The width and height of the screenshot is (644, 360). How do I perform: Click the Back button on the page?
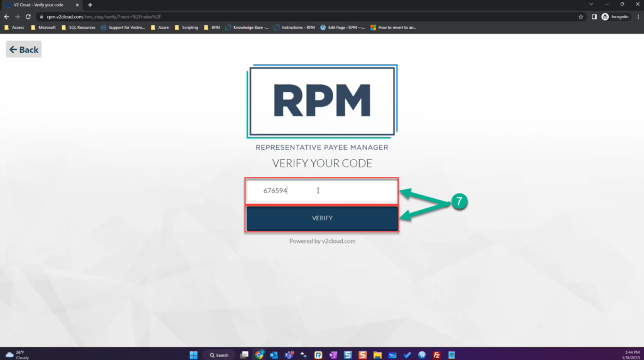(24, 50)
